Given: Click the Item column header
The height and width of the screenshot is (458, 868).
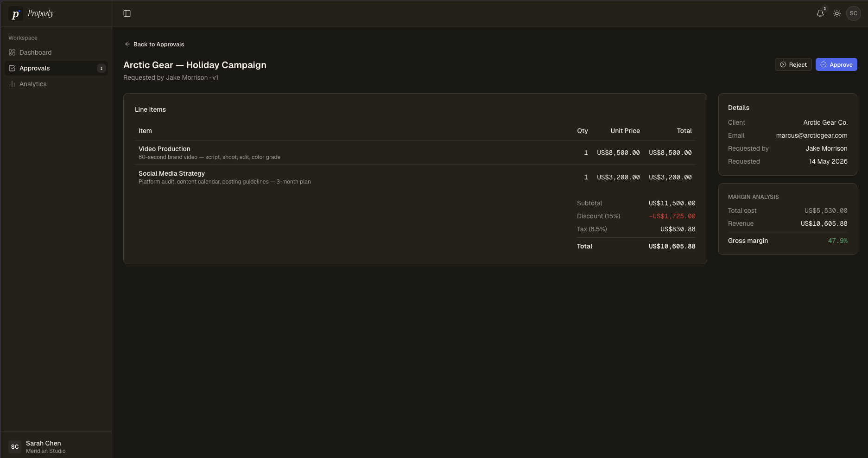Looking at the screenshot, I should pyautogui.click(x=145, y=131).
